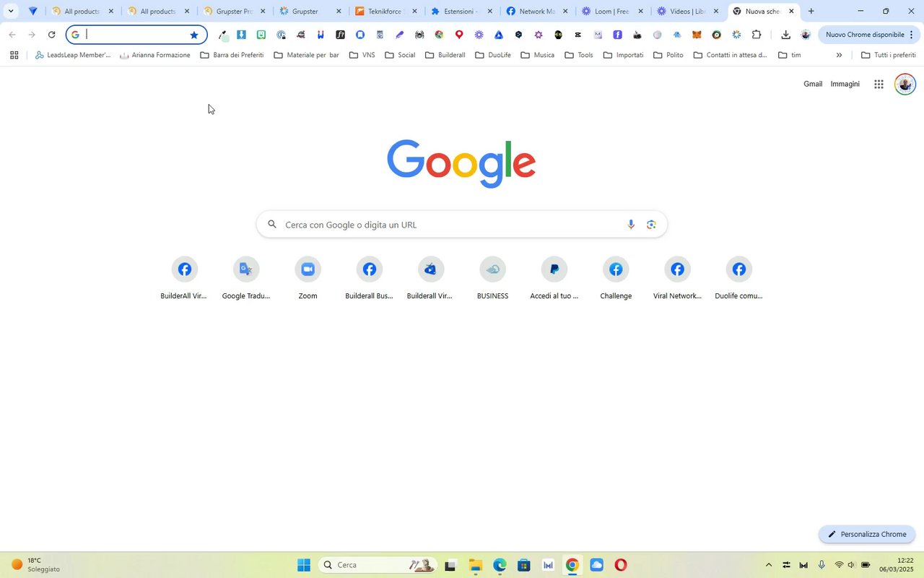Expand hidden bookmarks with the chevron
This screenshot has width=924, height=578.
839,55
